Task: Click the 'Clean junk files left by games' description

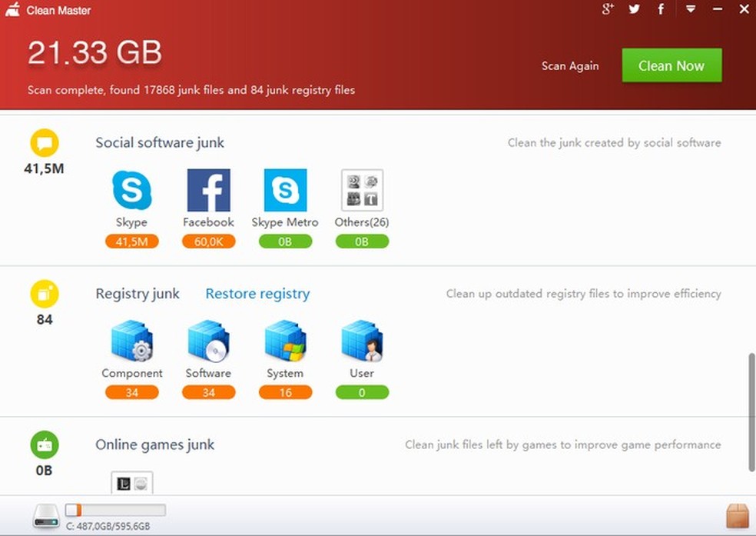Action: 563,444
